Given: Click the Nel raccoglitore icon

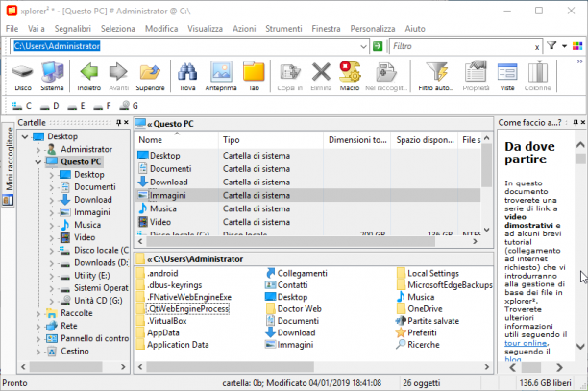Looking at the screenshot, I should pyautogui.click(x=386, y=77).
